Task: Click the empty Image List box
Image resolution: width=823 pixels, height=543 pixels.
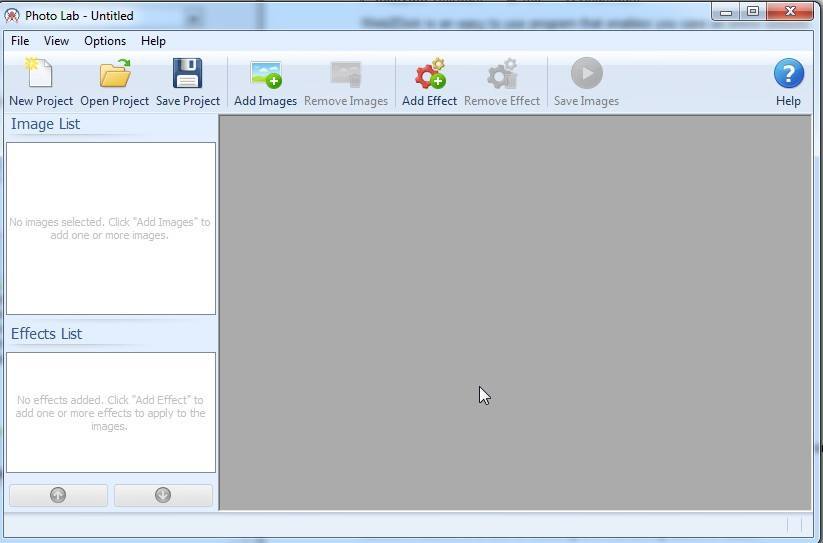Action: coord(111,228)
